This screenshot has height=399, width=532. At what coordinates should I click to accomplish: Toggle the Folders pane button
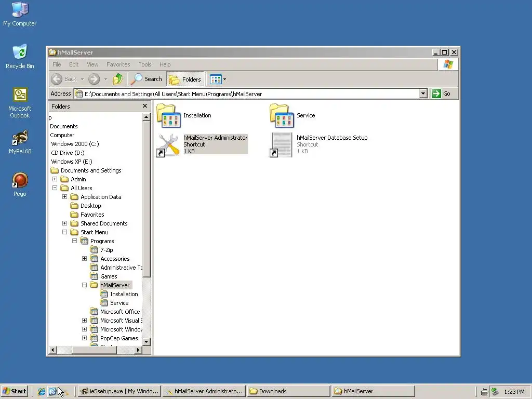[185, 79]
